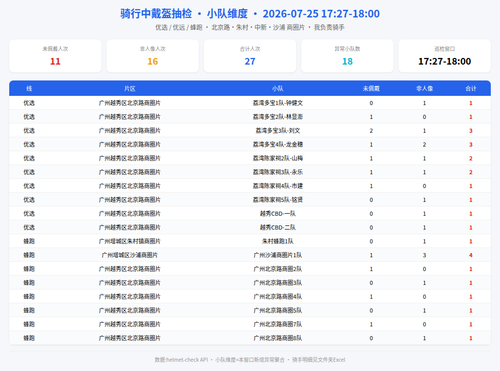Screen dimensions: 500x371
Task: Select team cell 朱村蜂跑1队
Action: [x=278, y=241]
